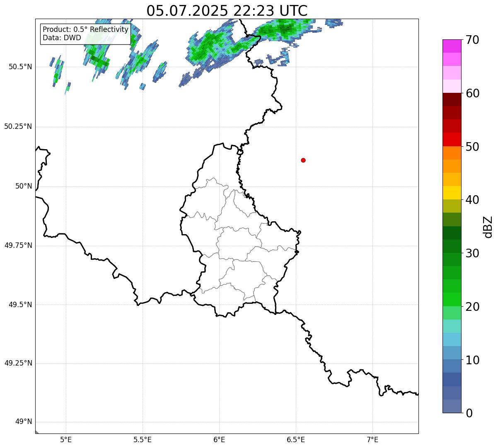Click the 10 tick label on colorbar
The image size is (498, 448).
pyautogui.click(x=472, y=360)
